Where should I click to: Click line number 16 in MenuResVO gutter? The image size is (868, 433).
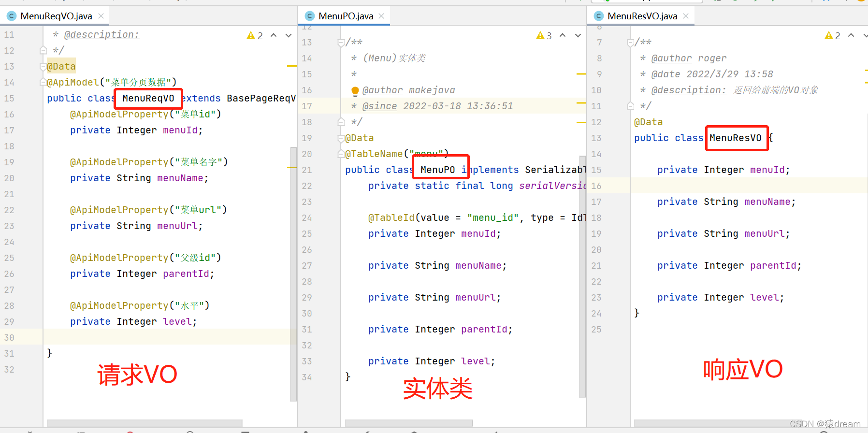tap(596, 186)
